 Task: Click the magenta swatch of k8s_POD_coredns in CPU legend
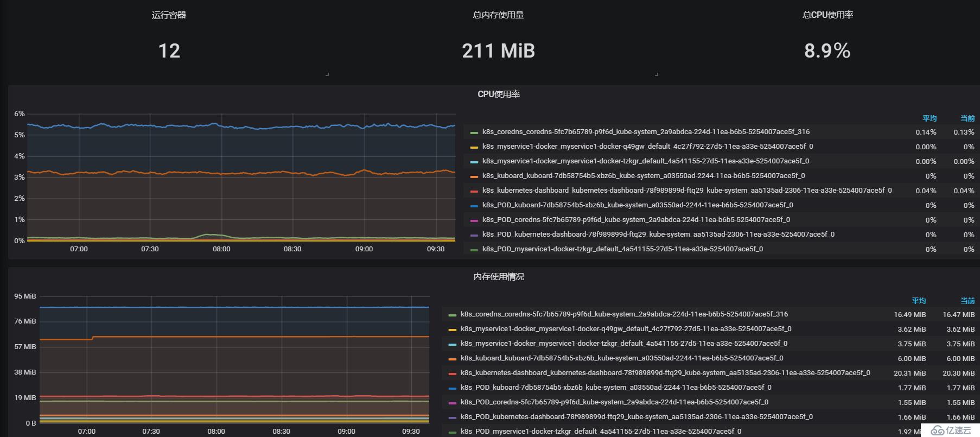474,220
